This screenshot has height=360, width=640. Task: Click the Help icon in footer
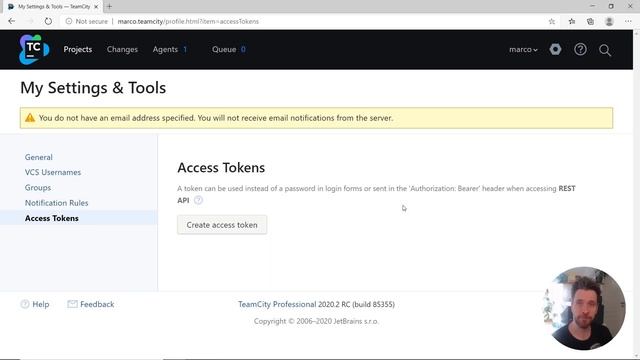pos(25,304)
